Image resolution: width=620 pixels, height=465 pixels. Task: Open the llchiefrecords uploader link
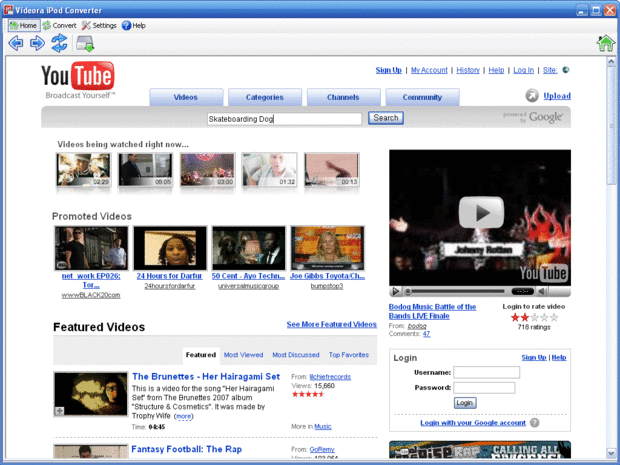(330, 377)
